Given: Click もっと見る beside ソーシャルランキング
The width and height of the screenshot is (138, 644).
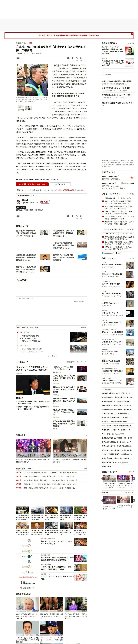Looking at the screenshot, I should 131,229.
